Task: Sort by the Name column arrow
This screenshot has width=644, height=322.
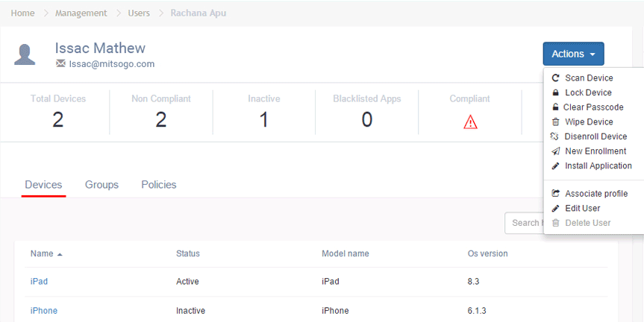Action: [60, 254]
